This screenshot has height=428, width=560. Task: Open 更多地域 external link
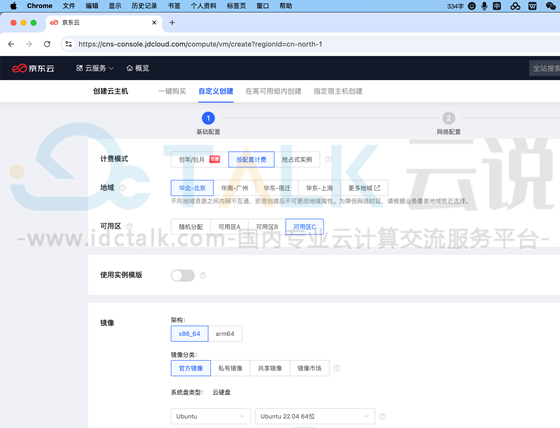(x=364, y=188)
